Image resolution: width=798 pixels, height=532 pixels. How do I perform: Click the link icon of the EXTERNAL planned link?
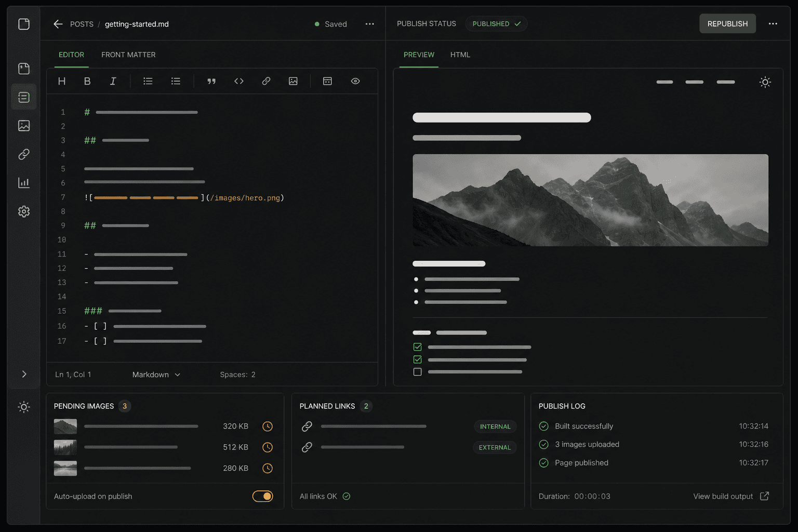307,447
